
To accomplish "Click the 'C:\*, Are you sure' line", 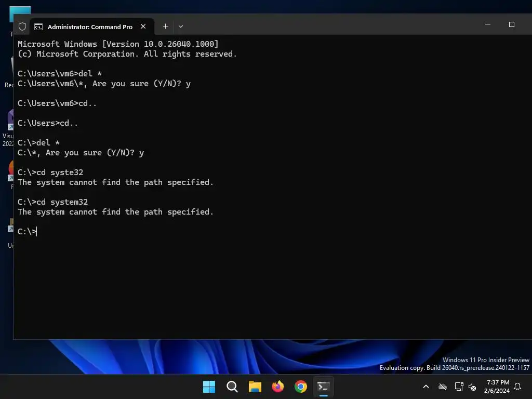I will (81, 153).
